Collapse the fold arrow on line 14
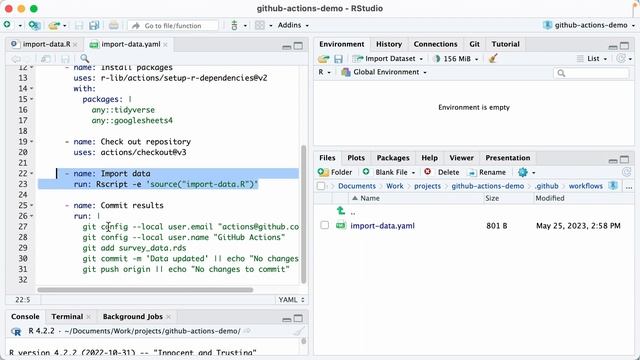The height and width of the screenshot is (360, 640). [x=31, y=89]
